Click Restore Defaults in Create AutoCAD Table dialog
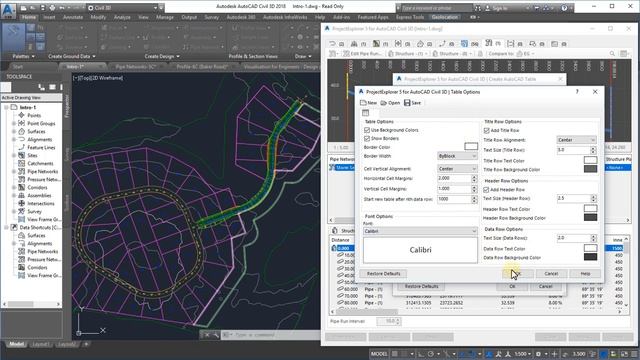The image size is (640, 360). [421, 286]
